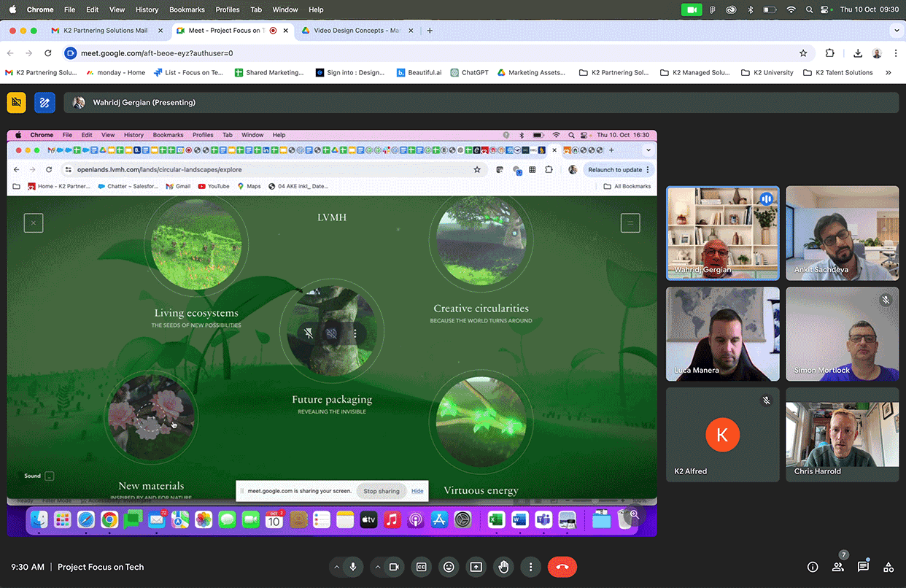Click the date and time in the menu bar
The height and width of the screenshot is (588, 906).
click(870, 9)
